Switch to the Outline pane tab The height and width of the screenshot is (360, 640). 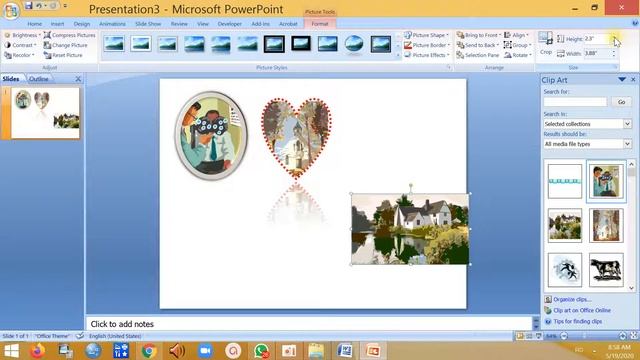pos(39,79)
